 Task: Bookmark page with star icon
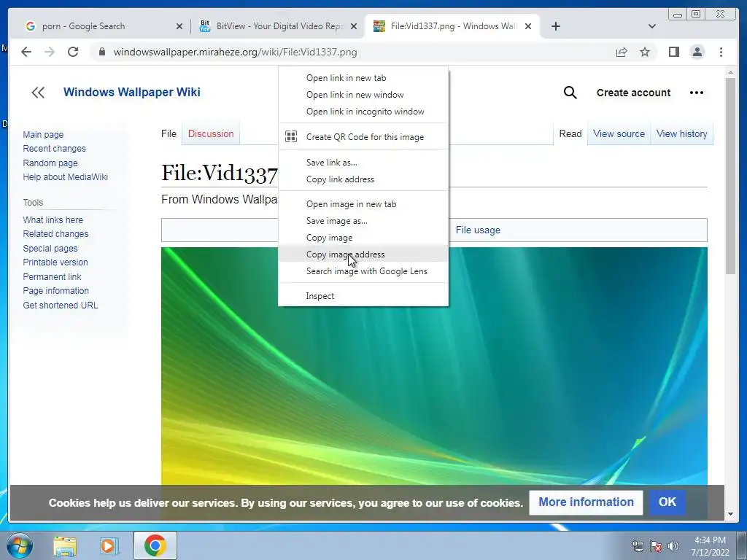pyautogui.click(x=645, y=52)
